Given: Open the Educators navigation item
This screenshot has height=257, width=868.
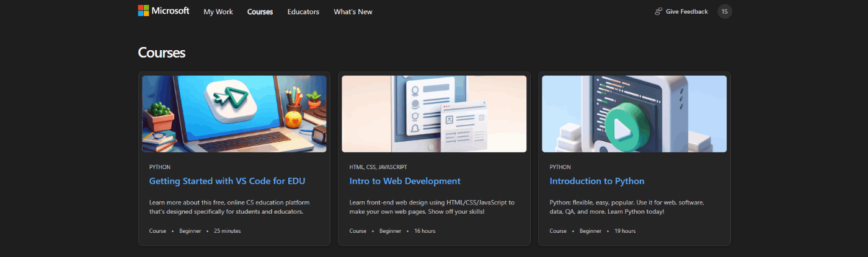Looking at the screenshot, I should pos(303,12).
